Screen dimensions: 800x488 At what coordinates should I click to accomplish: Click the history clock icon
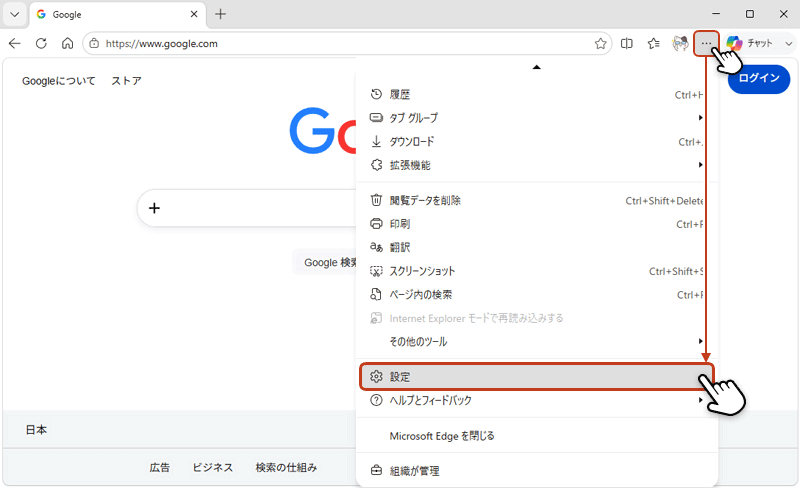coord(376,94)
